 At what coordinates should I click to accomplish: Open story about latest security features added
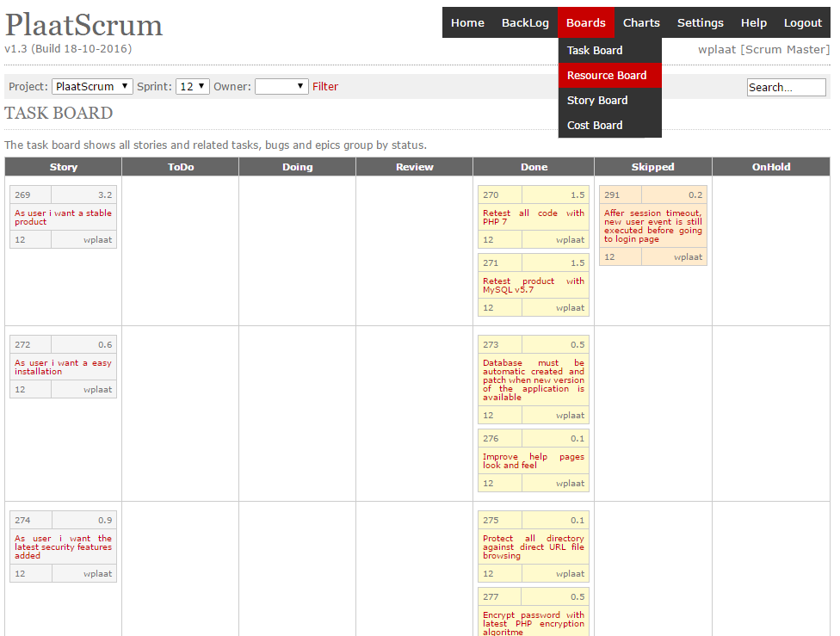click(63, 547)
